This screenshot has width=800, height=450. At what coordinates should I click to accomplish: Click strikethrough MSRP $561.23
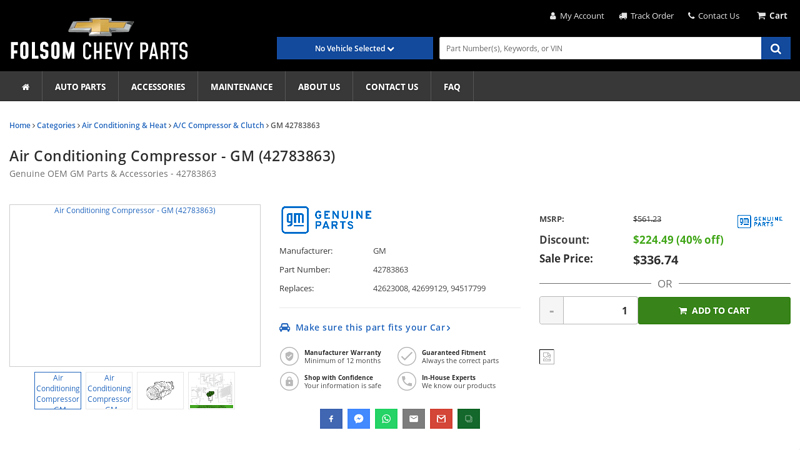coord(647,219)
